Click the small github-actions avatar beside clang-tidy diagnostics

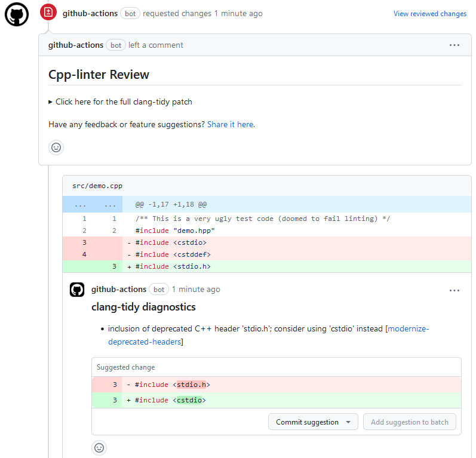point(77,290)
